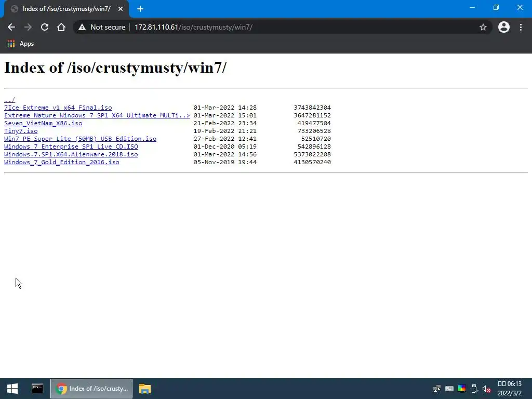
Task: Open File Explorer from the taskbar
Action: [145, 389]
